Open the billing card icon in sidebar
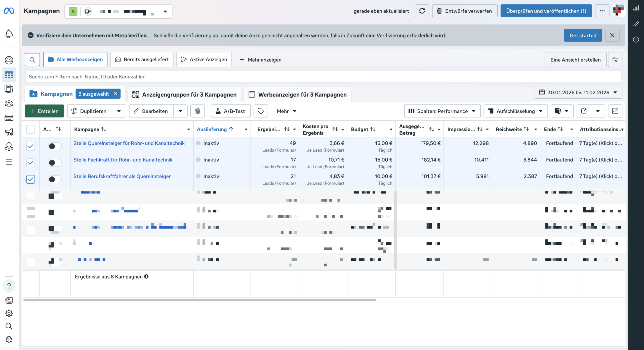The width and height of the screenshot is (644, 350). (9, 118)
